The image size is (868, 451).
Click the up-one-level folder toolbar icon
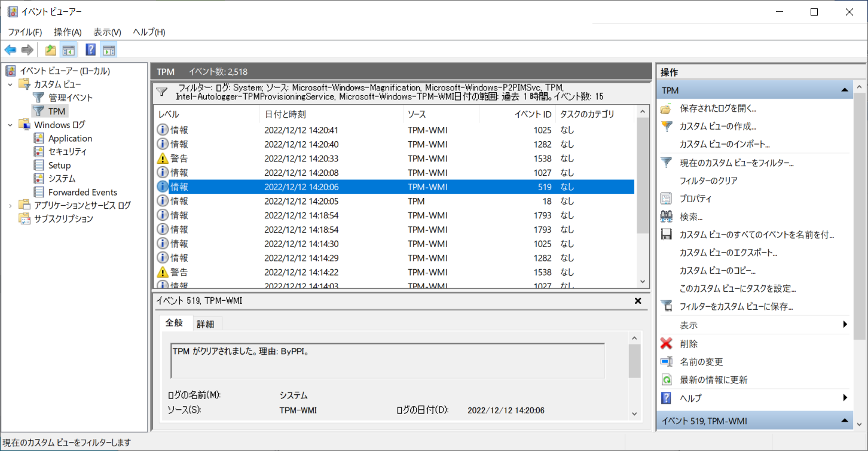[51, 50]
